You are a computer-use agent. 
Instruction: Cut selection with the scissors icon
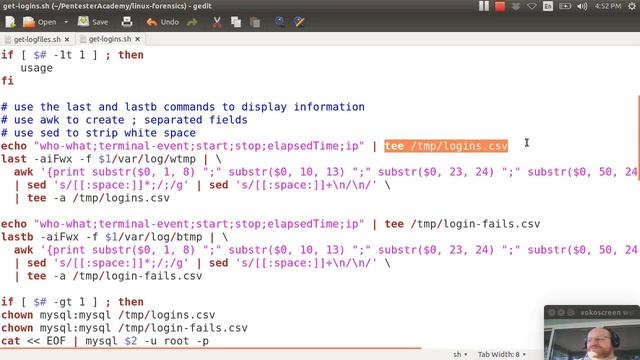pos(217,22)
